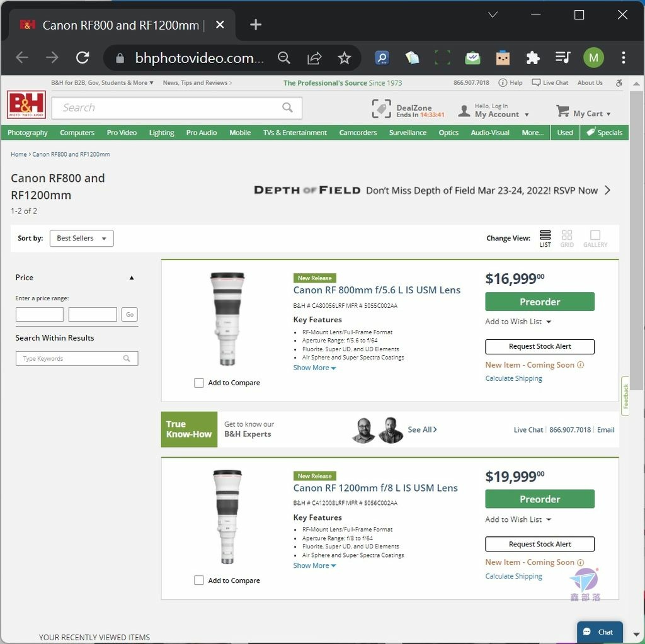Open a new browser tab
Image resolution: width=645 pixels, height=644 pixels.
click(256, 25)
